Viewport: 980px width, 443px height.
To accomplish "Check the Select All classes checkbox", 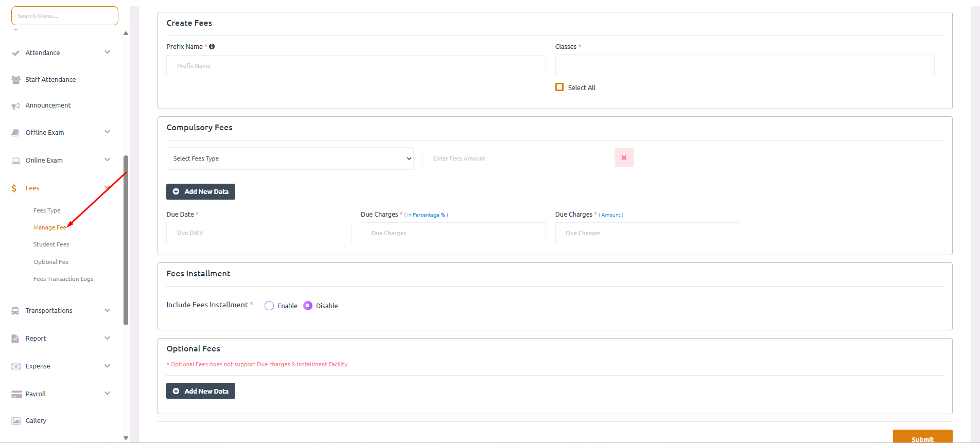I will click(559, 87).
